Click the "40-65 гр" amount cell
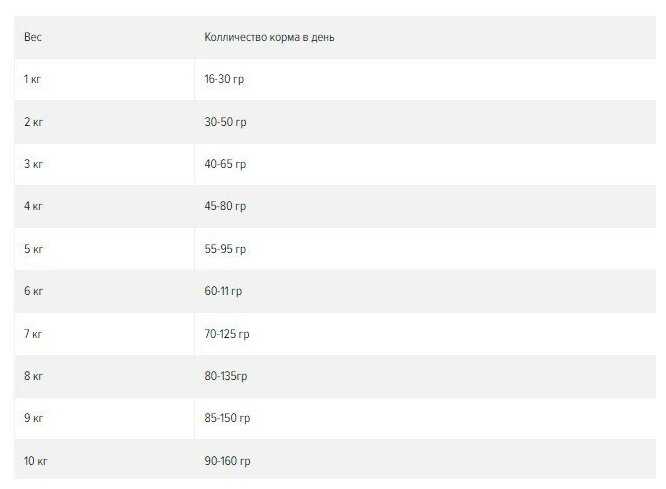The height and width of the screenshot is (489, 666). tap(225, 164)
